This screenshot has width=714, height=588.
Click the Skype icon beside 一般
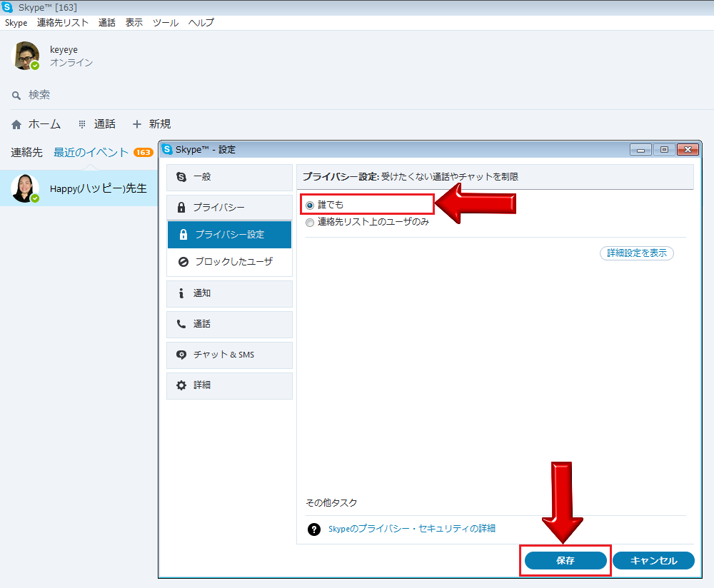coord(181,177)
